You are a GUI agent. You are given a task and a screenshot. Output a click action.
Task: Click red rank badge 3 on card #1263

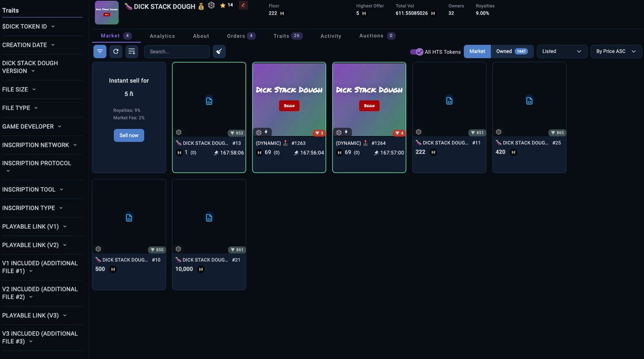point(319,133)
